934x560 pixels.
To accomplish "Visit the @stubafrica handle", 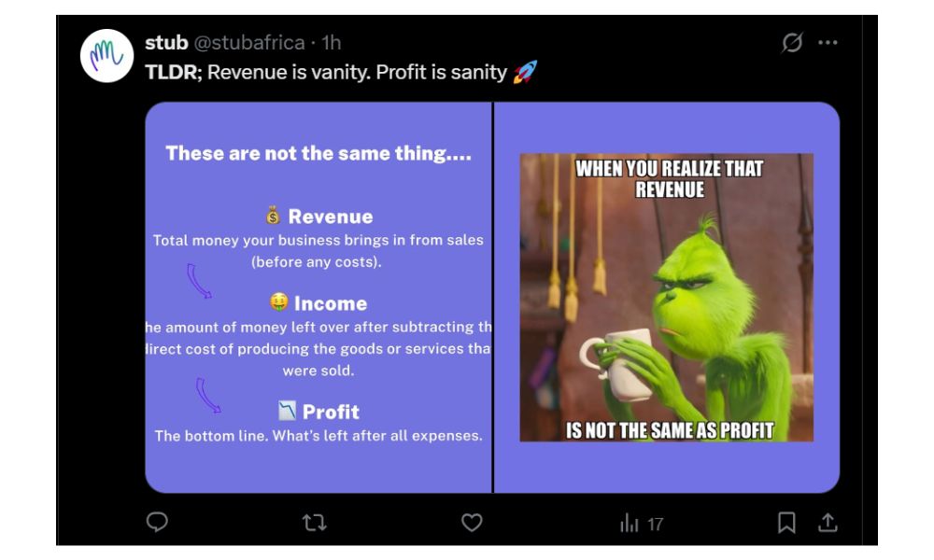I will point(249,43).
